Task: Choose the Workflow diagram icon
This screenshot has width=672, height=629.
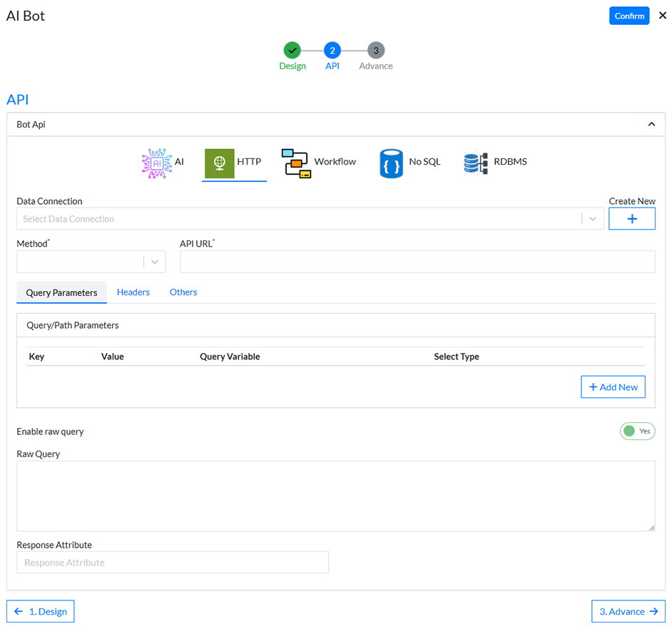Action: (x=295, y=163)
